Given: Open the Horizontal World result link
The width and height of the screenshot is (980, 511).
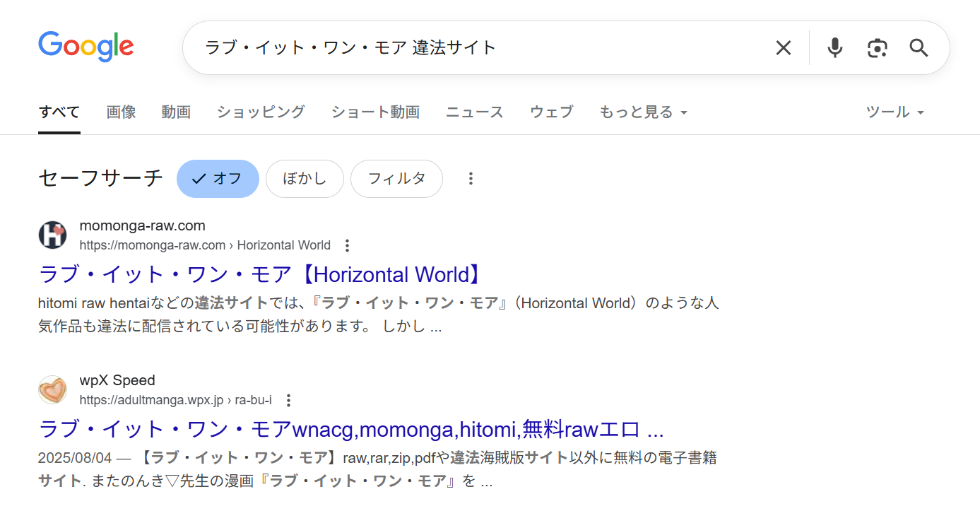Looking at the screenshot, I should pyautogui.click(x=259, y=274).
